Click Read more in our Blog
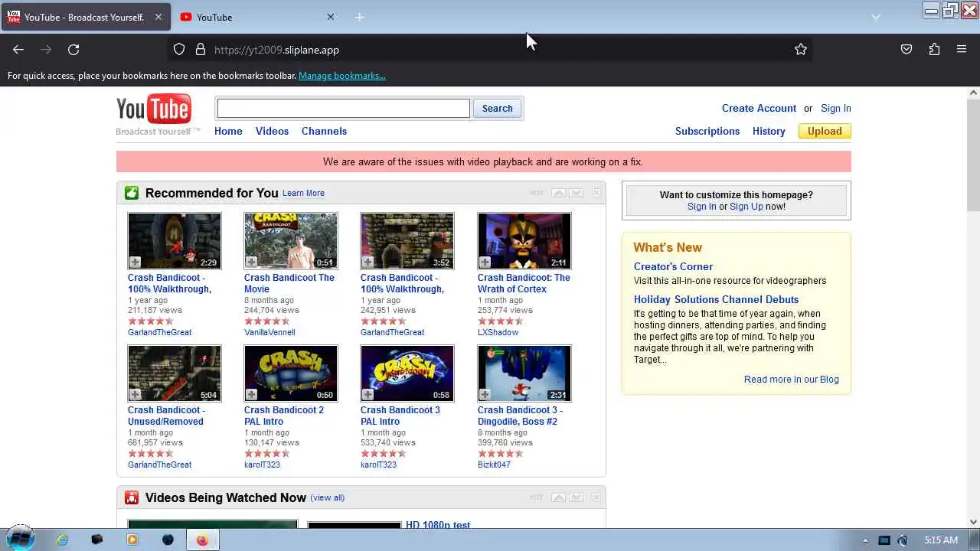 click(792, 380)
